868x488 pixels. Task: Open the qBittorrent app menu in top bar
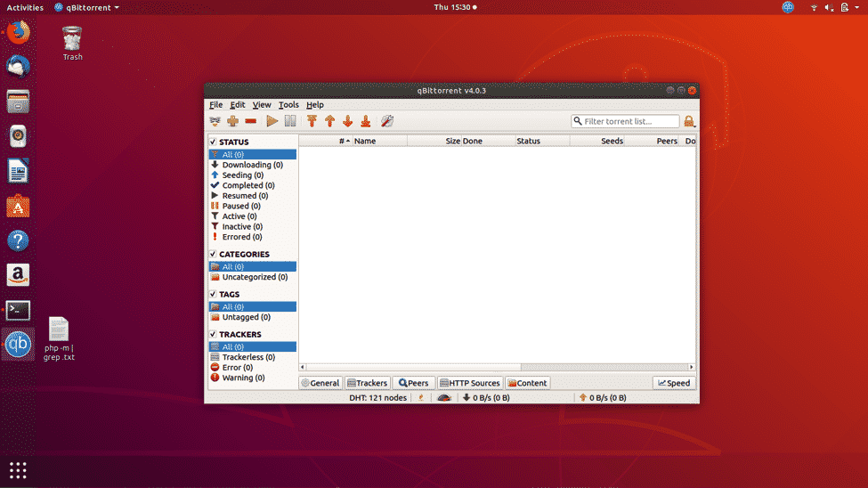pyautogui.click(x=87, y=8)
